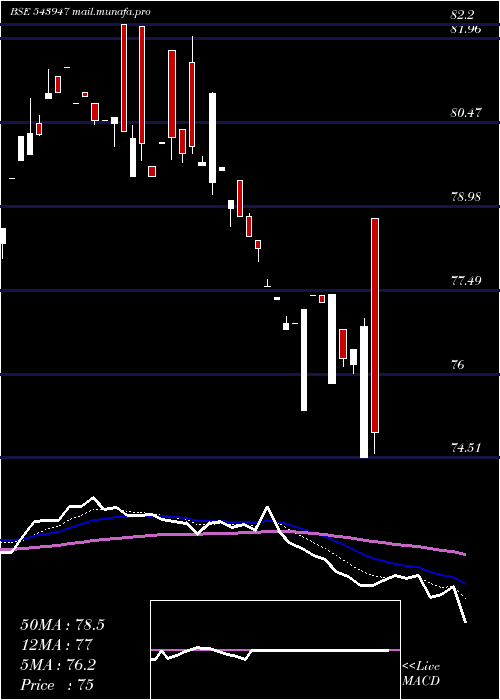500x700 pixels.
Task: Click the 78.98 price level label
Action: [466, 196]
